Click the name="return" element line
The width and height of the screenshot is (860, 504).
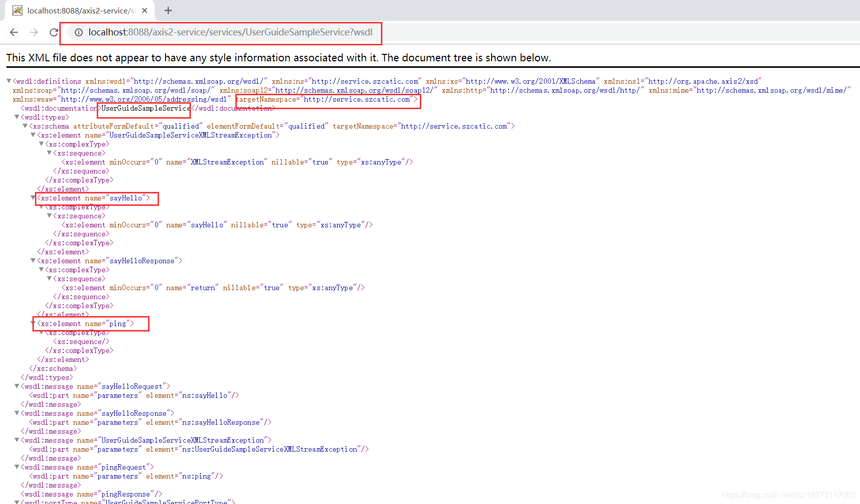tap(213, 288)
